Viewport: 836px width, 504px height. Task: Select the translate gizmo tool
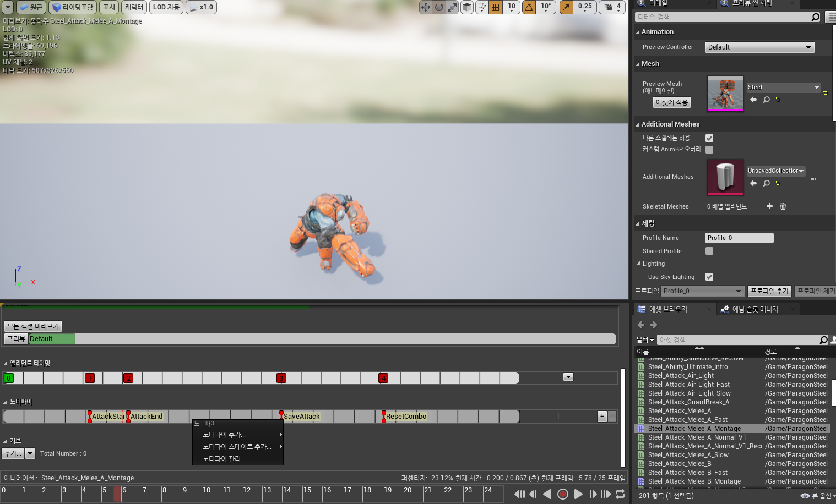pyautogui.click(x=426, y=7)
